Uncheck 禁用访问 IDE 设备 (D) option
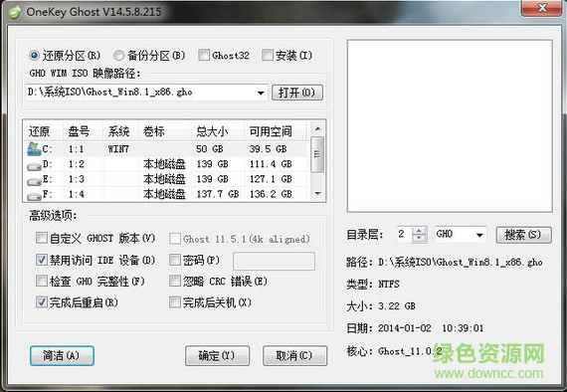 coord(41,260)
